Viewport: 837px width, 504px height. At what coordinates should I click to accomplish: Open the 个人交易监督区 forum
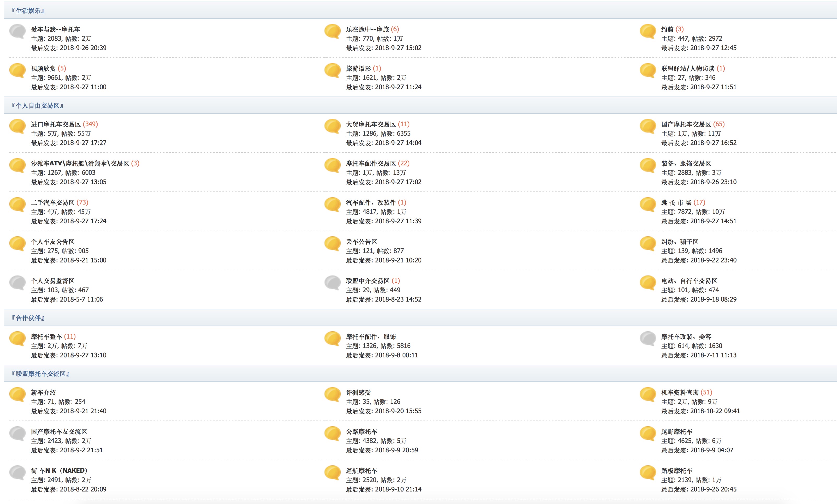[x=53, y=281]
